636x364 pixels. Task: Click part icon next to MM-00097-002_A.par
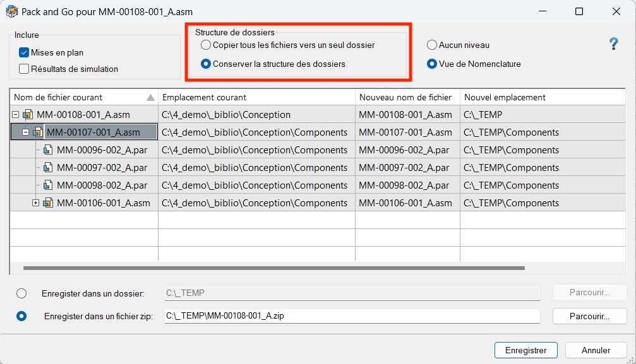point(48,167)
